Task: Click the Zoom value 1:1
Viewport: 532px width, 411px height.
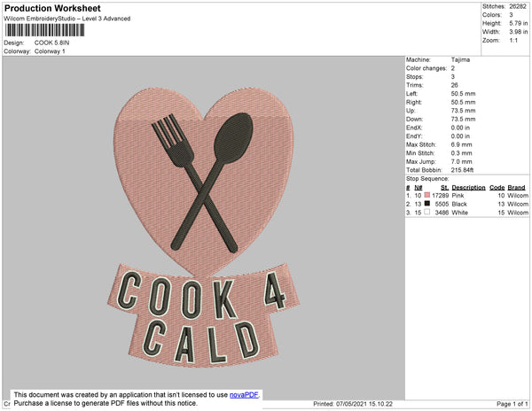Action: tap(513, 41)
